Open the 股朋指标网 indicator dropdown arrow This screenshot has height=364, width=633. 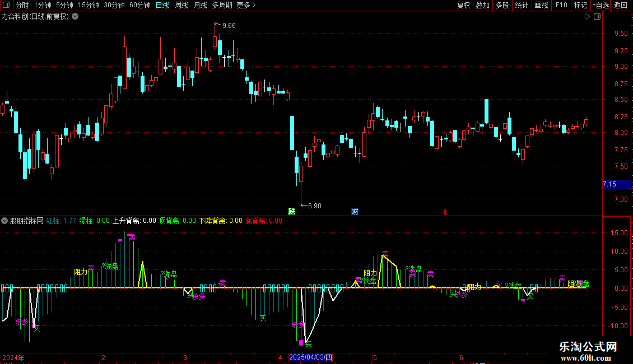tap(4, 221)
